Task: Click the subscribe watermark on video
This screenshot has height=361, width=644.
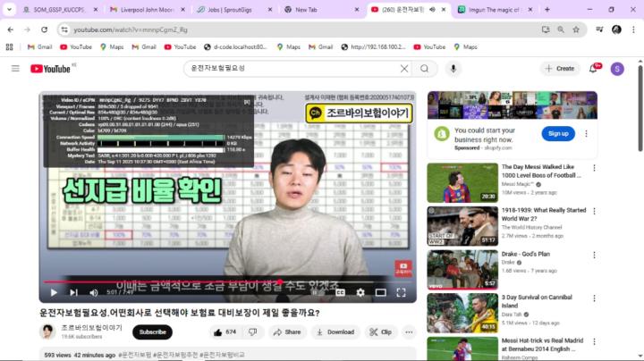Action: [402, 268]
